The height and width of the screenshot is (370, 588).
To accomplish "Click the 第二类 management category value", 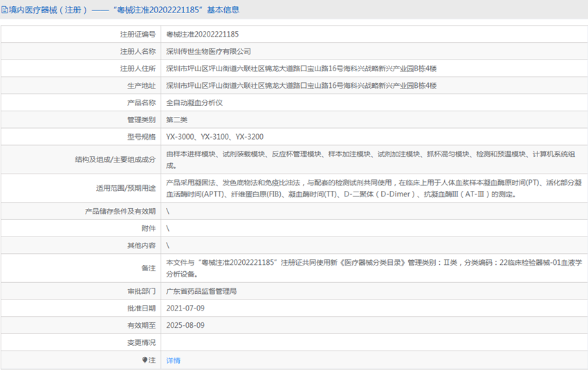I will click(176, 120).
